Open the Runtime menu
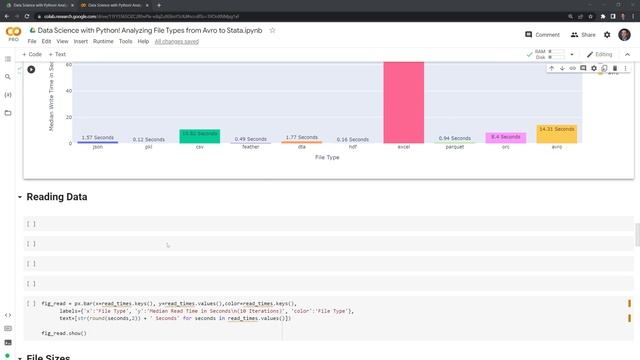Viewport: 640px width, 360px height. [x=103, y=41]
